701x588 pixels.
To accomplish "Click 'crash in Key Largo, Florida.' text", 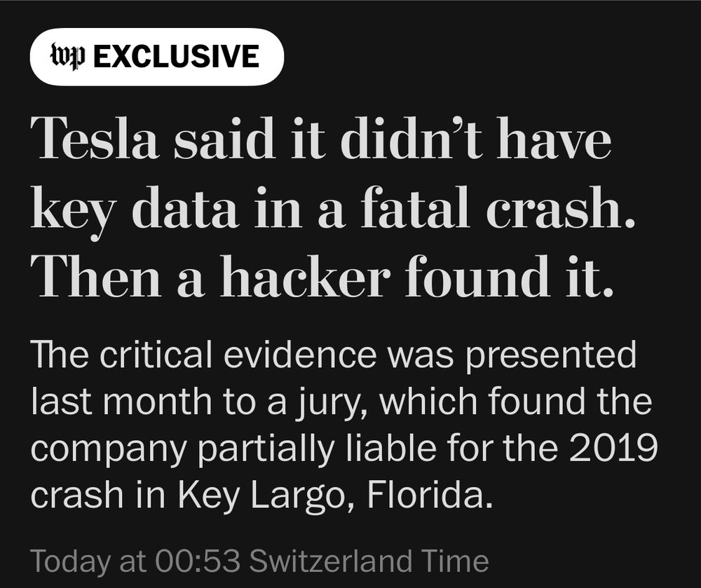I will coord(261,495).
